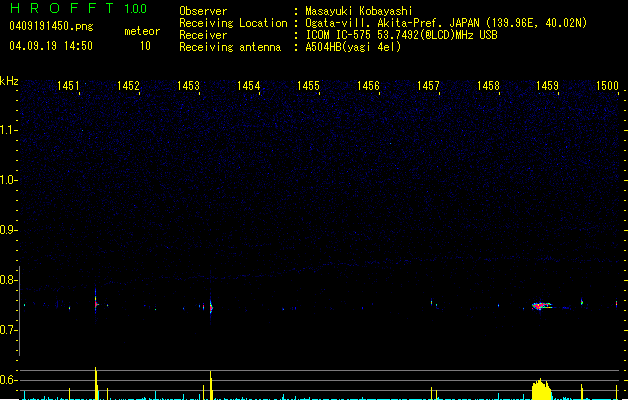
Task: Click the 1454 time tick label
Action: (248, 86)
